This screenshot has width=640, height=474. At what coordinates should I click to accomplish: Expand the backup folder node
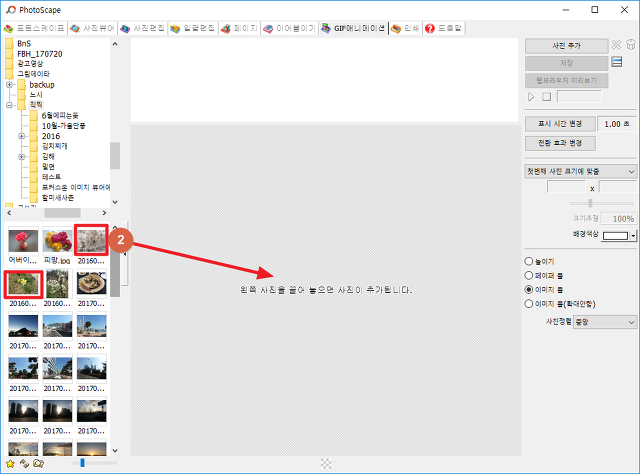coord(9,85)
